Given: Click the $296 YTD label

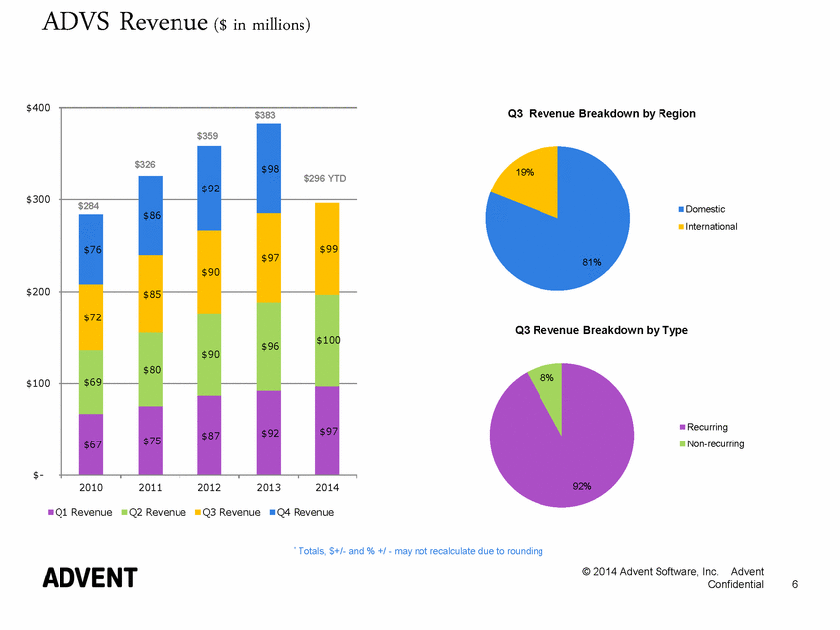Looking at the screenshot, I should [x=325, y=178].
